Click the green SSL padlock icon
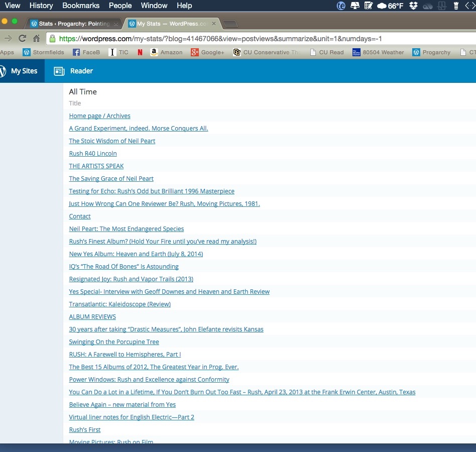Viewport: 476px width, 452px height. pyautogui.click(x=52, y=39)
